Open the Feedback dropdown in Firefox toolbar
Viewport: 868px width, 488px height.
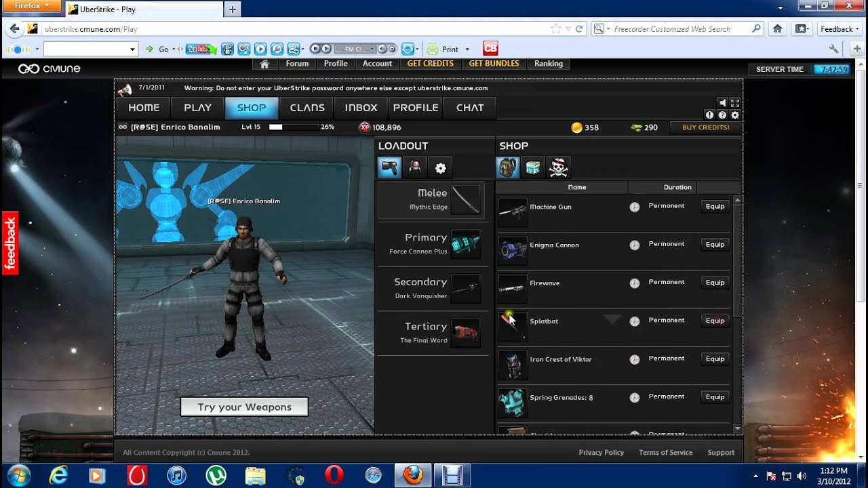840,29
